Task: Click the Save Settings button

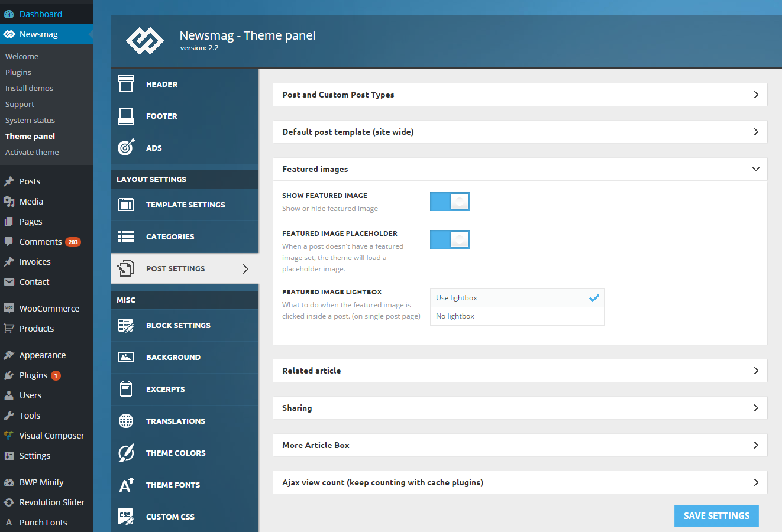Action: (x=716, y=516)
